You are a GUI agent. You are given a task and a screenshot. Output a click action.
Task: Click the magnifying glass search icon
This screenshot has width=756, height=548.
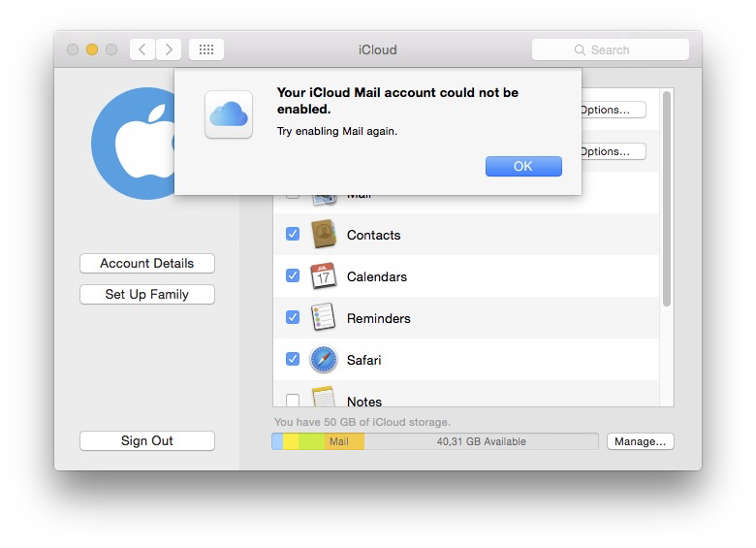580,50
